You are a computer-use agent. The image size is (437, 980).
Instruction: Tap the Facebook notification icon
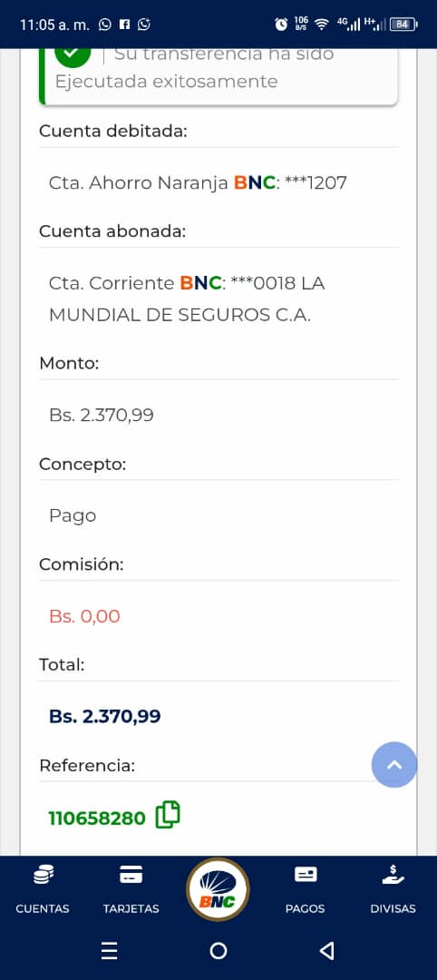tap(125, 24)
